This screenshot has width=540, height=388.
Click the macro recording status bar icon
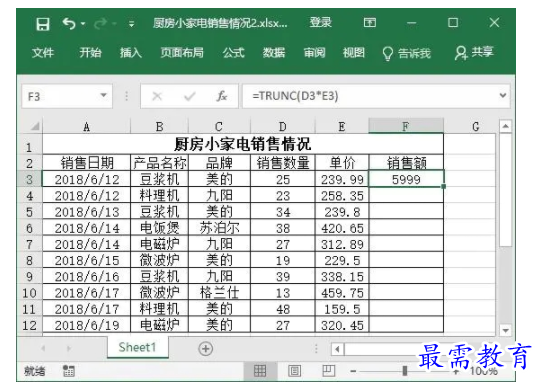[68, 371]
